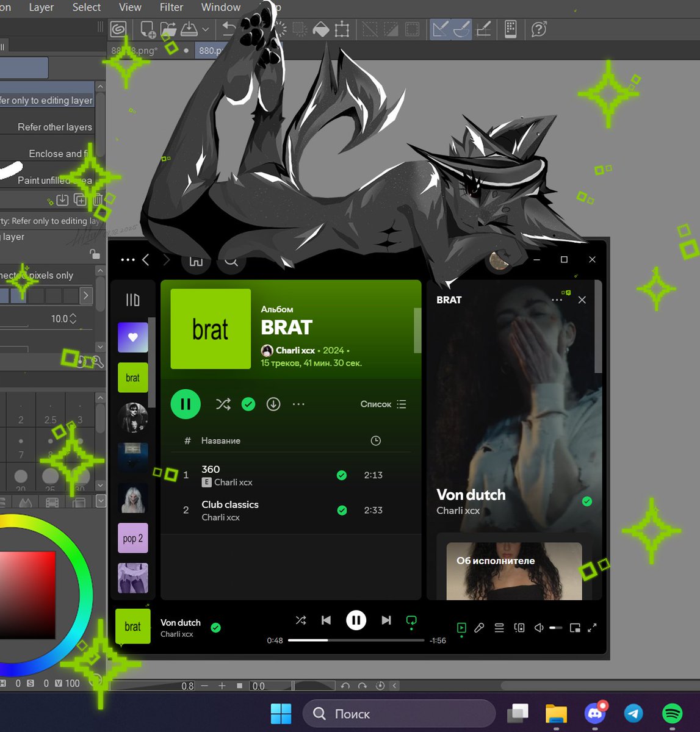Open Your Library icon in Spotify sidebar

(x=132, y=300)
